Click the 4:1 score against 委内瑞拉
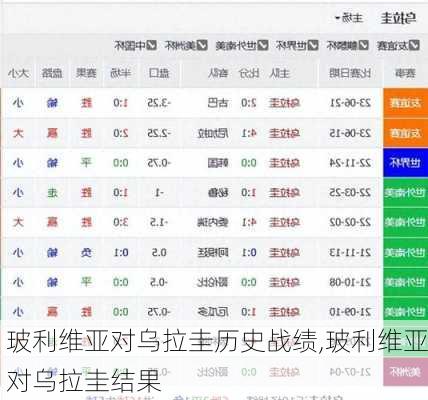This screenshot has height=400, width=428. [x=249, y=222]
